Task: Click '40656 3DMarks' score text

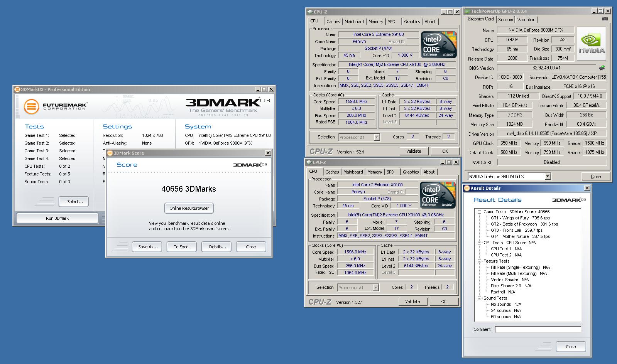Action: tap(189, 189)
